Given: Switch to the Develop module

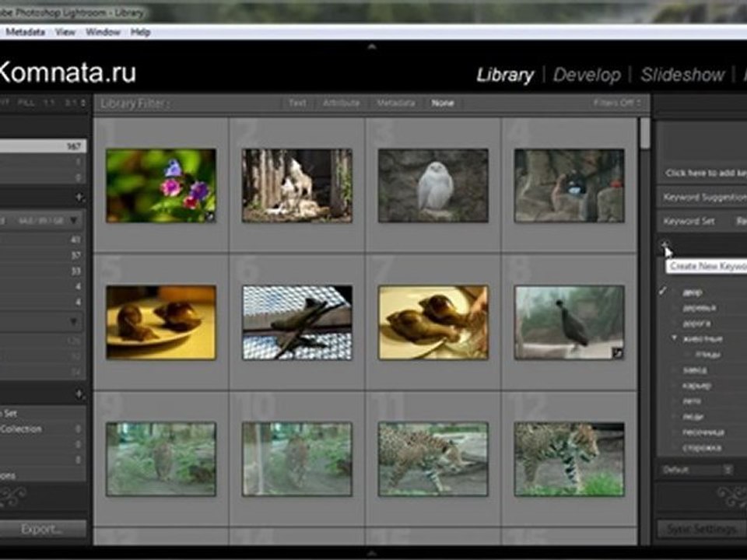Looking at the screenshot, I should tap(587, 75).
